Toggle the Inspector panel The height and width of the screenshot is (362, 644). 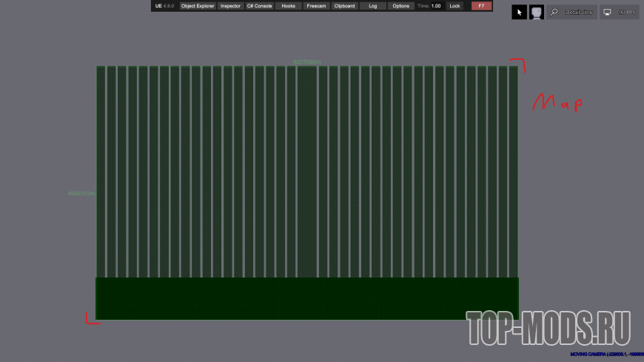pos(230,6)
